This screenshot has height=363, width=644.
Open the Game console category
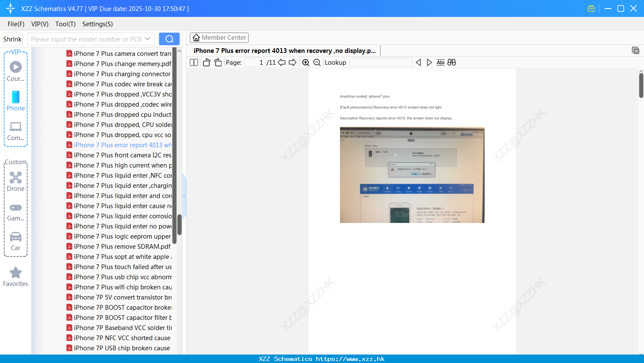[16, 212]
